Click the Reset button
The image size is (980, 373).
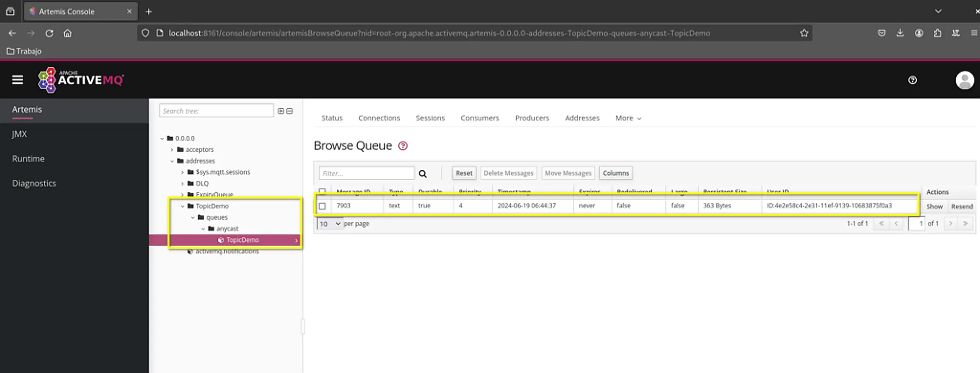click(464, 173)
